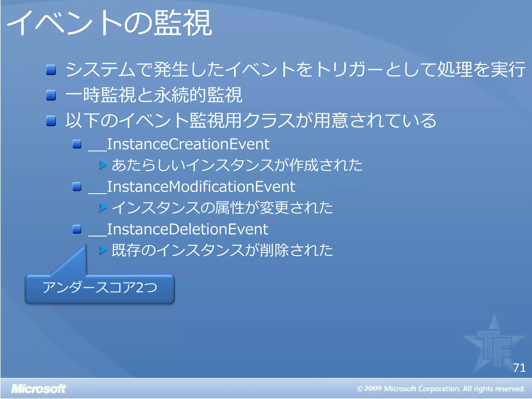Click the bullet square before システムで発生した line
The height and width of the screenshot is (399, 532).
51,70
